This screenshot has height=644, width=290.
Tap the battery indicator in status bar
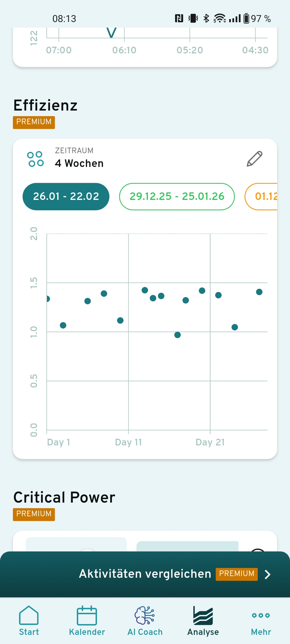[246, 19]
